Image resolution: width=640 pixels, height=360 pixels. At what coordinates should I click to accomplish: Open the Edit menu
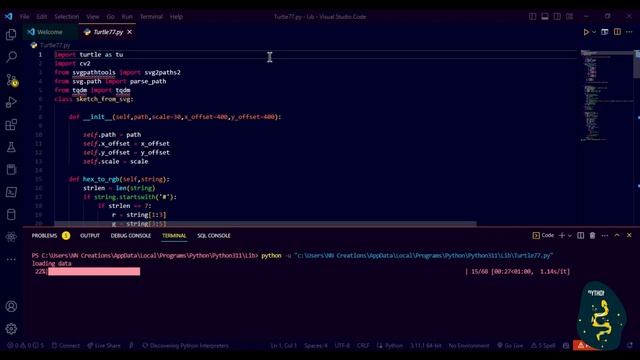pyautogui.click(x=42, y=17)
